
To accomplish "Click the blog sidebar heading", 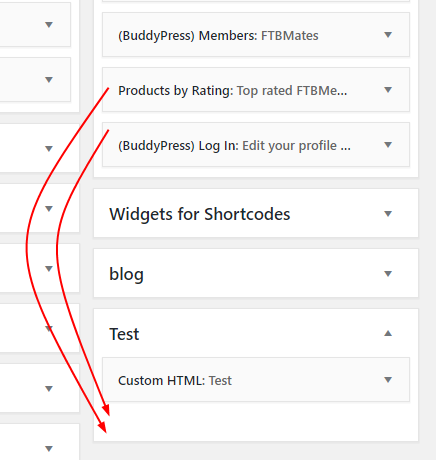I will 126,274.
